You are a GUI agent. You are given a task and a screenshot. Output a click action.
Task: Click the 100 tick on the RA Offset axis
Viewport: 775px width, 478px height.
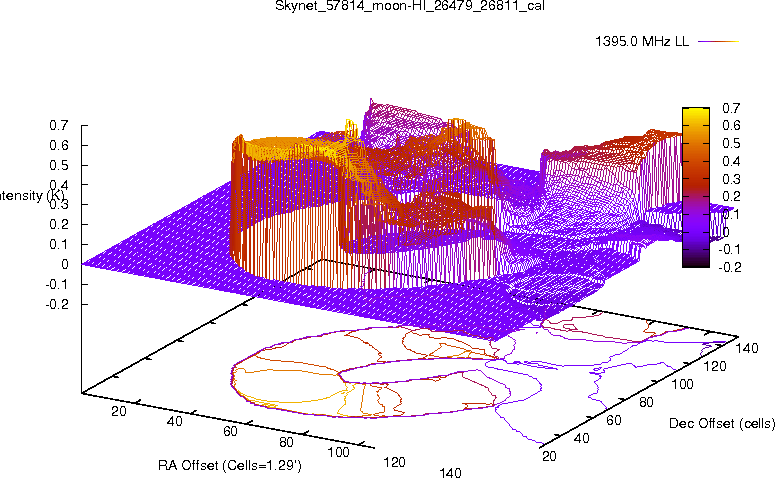(x=339, y=452)
